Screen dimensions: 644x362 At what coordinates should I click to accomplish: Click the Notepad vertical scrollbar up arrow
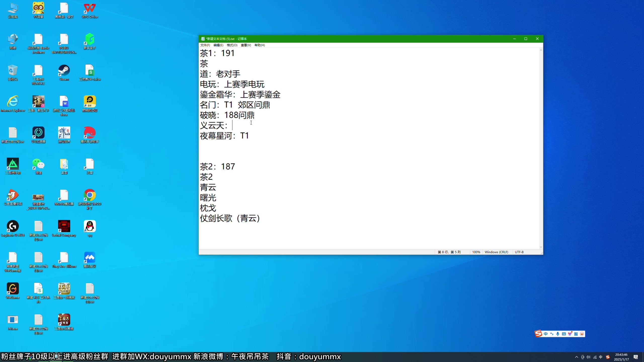click(x=541, y=50)
